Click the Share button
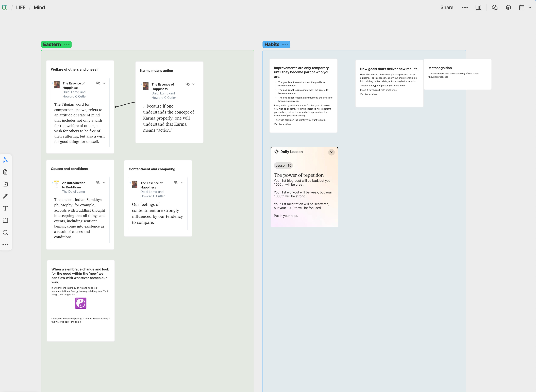536x392 pixels. 447,7
